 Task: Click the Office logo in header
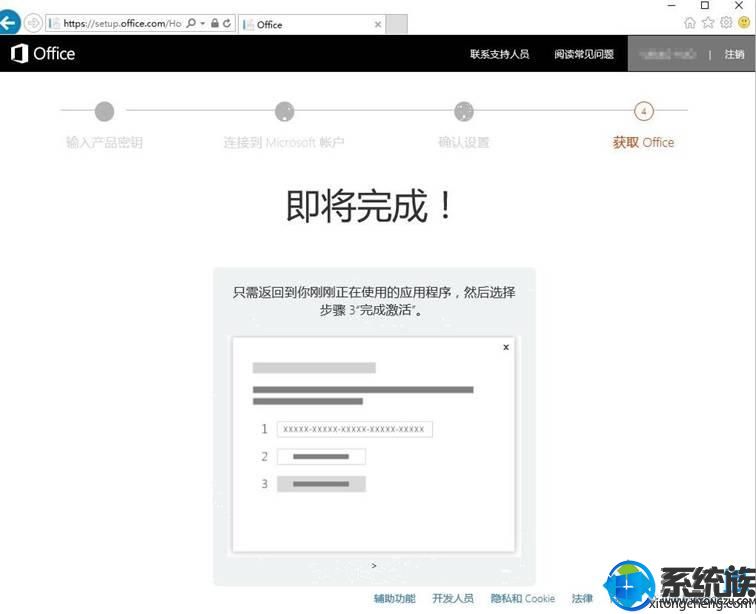[x=42, y=54]
